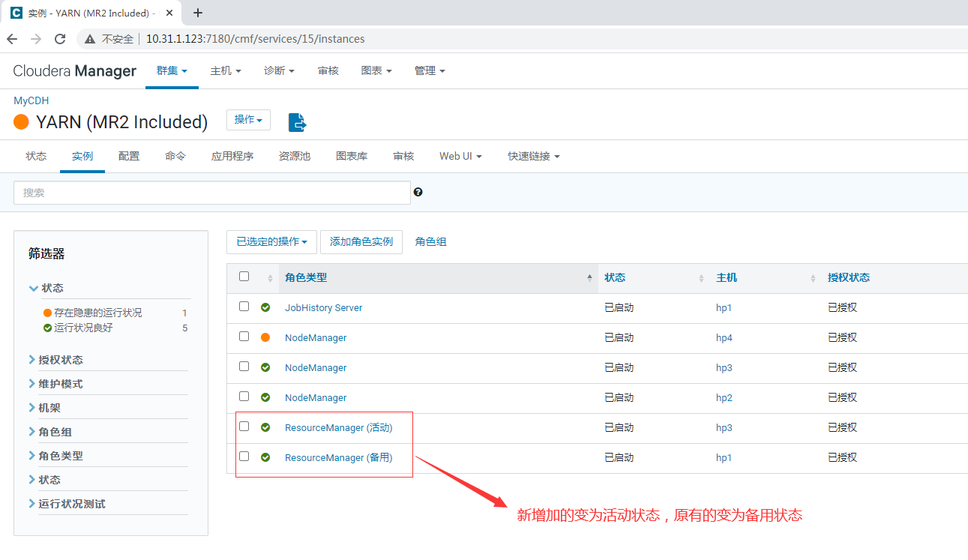Screen dimensions: 968x560
Task: Expand the 维护模式 filter
Action: coord(56,384)
